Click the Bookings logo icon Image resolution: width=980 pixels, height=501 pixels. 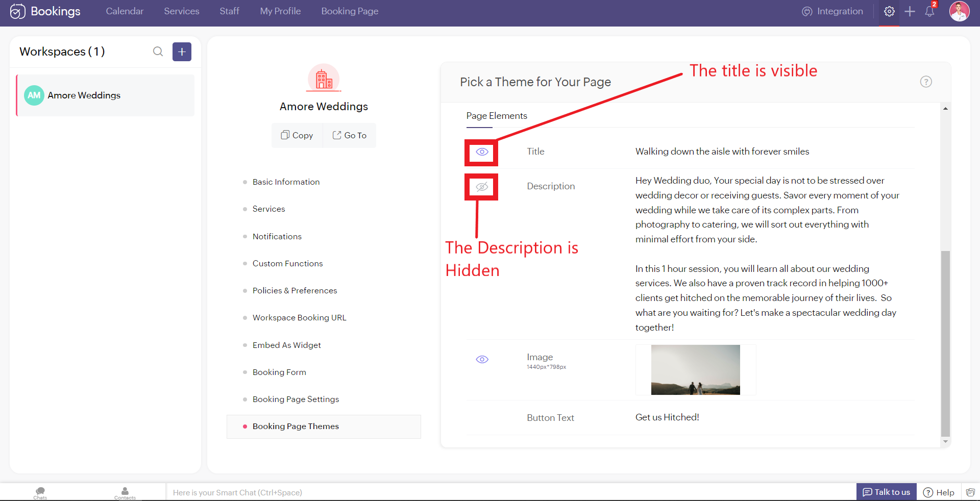(17, 11)
